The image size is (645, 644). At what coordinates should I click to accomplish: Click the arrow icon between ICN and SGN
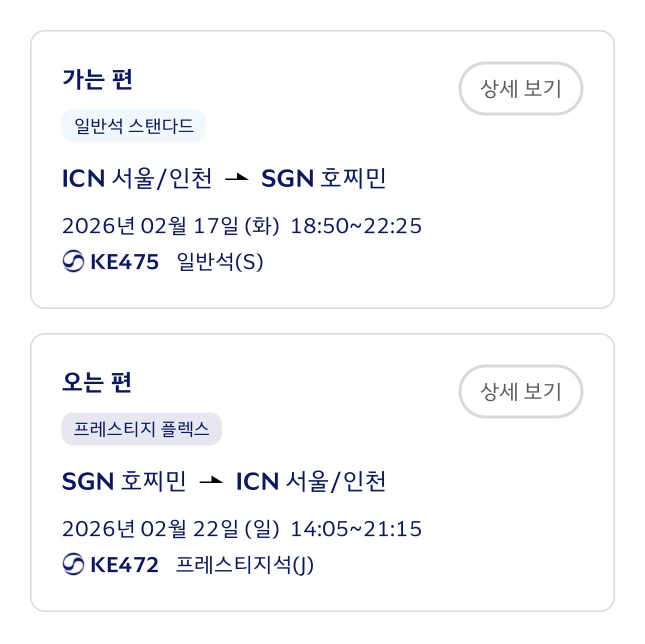coord(236,177)
